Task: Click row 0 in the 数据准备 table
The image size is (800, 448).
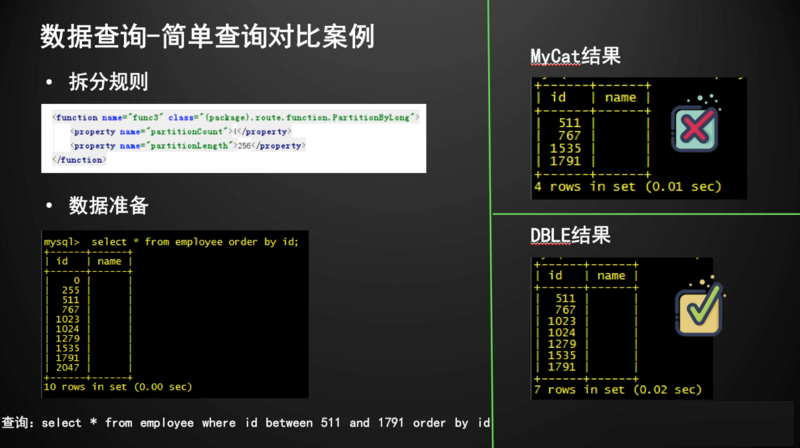Action: pos(88,281)
